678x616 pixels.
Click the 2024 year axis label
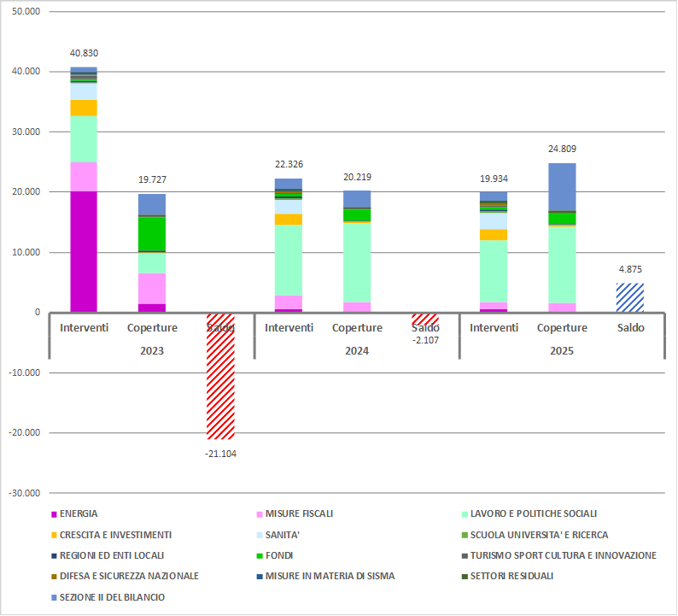point(357,351)
